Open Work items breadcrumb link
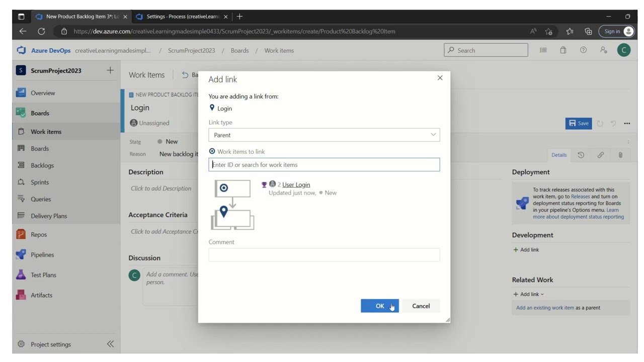Viewport: 644px width, 362px height. tap(279, 50)
